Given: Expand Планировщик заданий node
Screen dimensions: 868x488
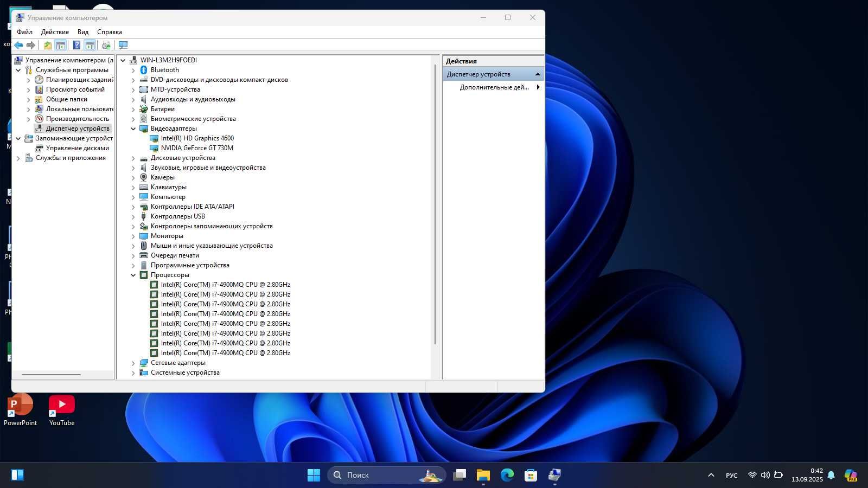Looking at the screenshot, I should 29,80.
